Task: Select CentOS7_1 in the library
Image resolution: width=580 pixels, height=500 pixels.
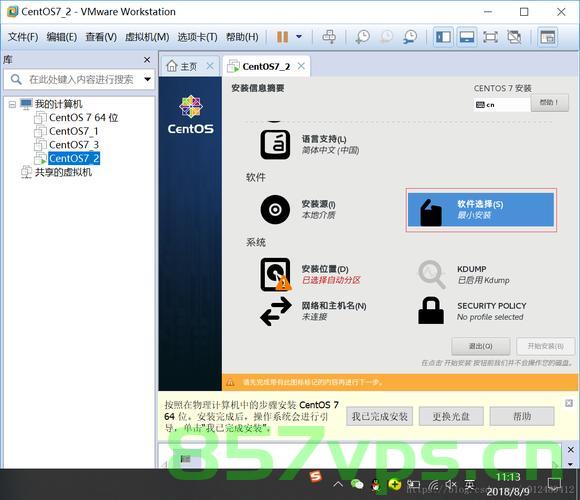Action: (74, 131)
